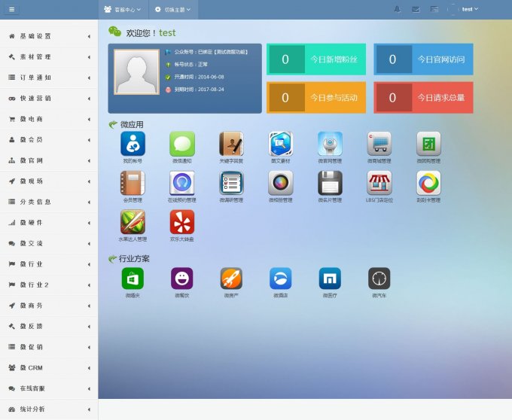
Task: Expand the 基础设置 sidebar menu
Action: tap(49, 36)
